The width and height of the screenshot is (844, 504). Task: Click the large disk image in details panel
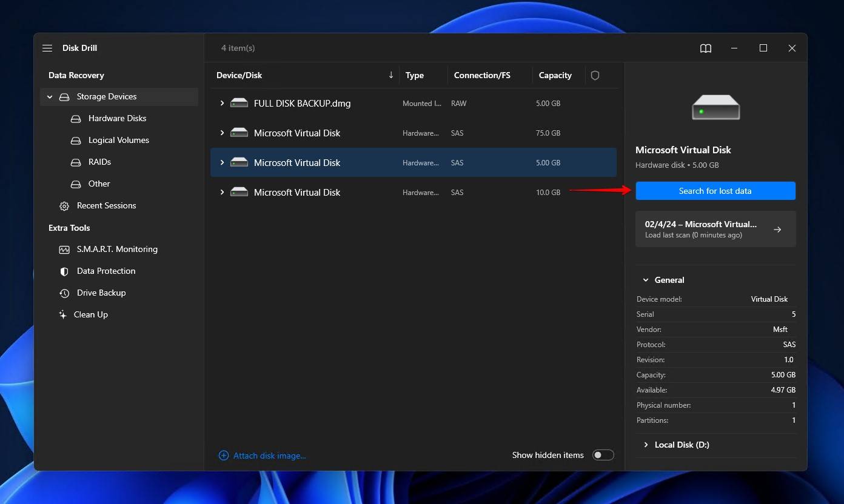click(715, 107)
